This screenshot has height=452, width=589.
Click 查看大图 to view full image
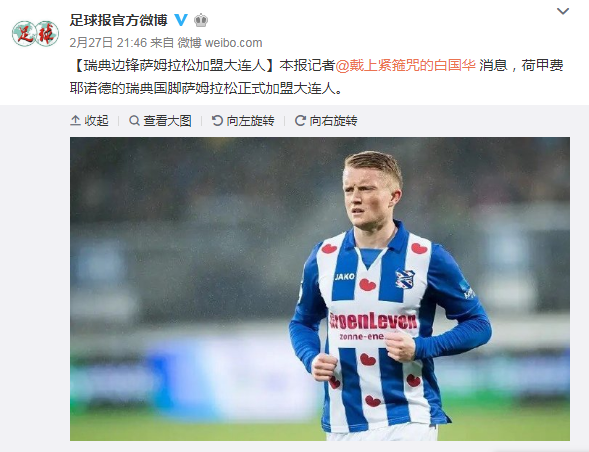point(160,121)
